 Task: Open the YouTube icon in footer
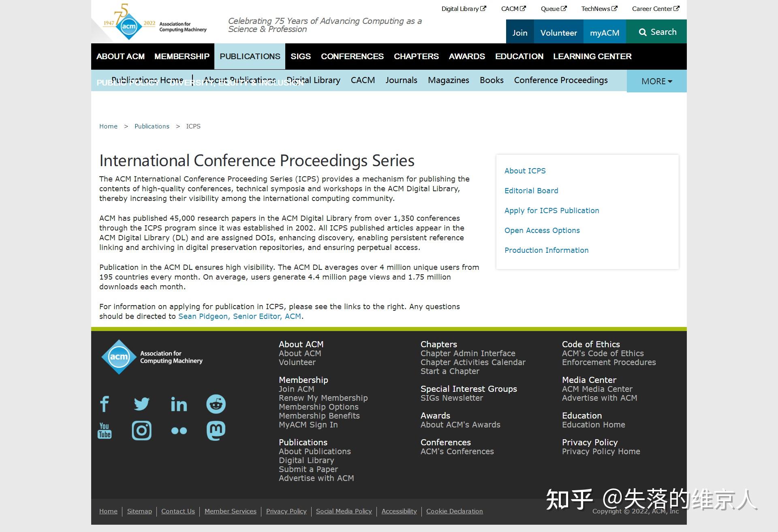105,430
